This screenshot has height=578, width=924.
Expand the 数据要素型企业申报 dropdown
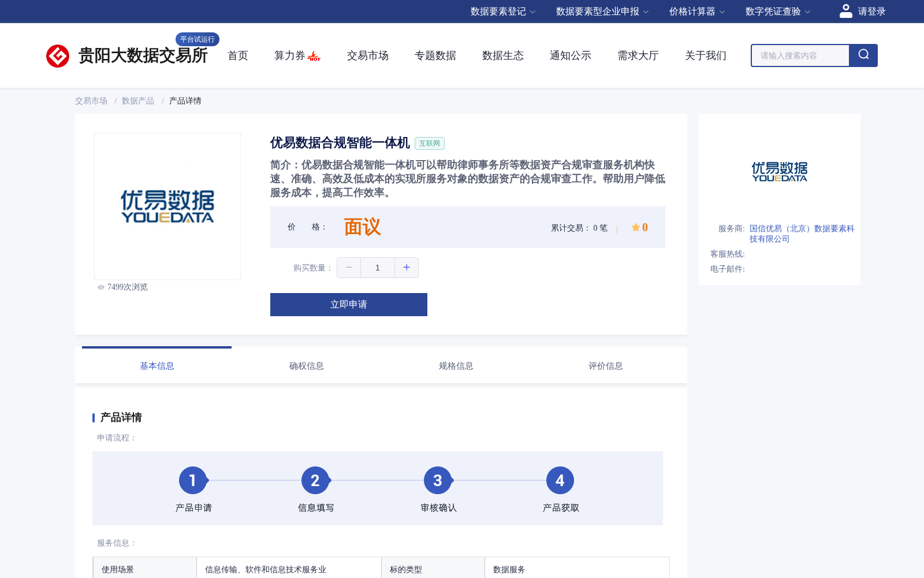tap(602, 12)
